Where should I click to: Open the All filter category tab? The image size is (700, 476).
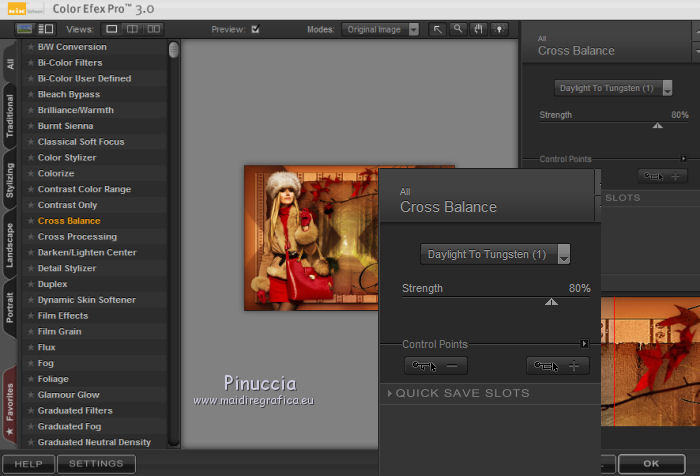point(10,63)
